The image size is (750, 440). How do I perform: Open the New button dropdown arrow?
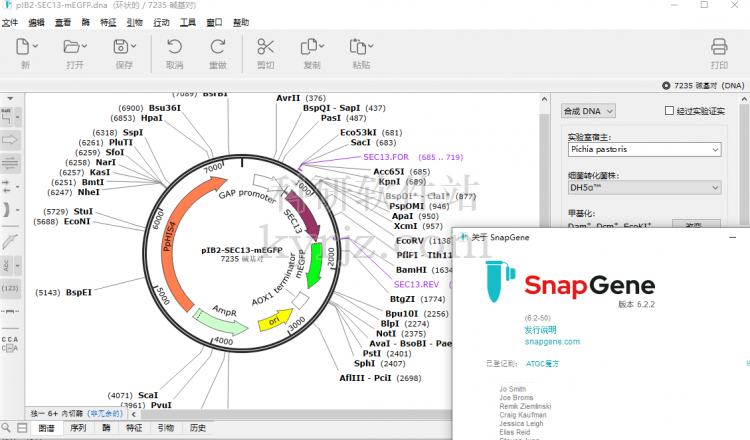click(35, 46)
